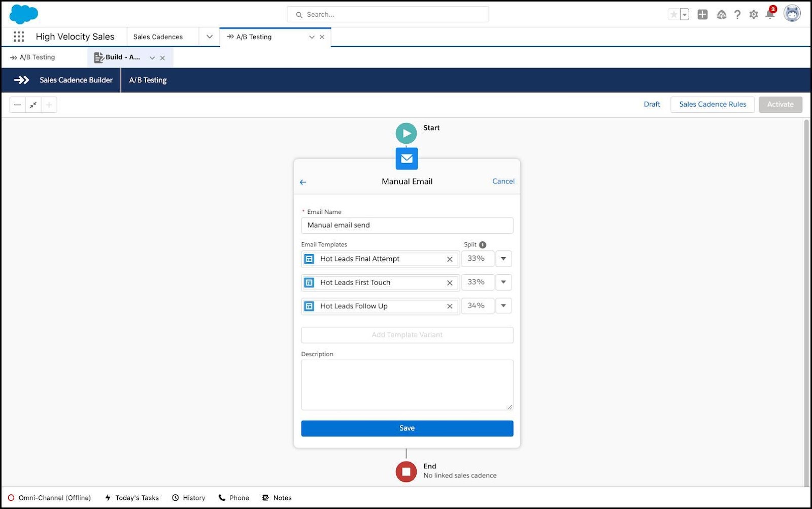This screenshot has width=812, height=509.
Task: Remove the Hot Leads Final Attempt template
Action: coord(450,259)
